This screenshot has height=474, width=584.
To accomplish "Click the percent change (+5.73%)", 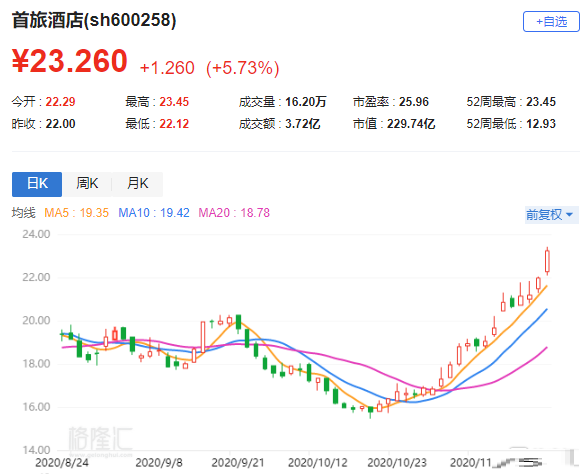I will pos(242,68).
